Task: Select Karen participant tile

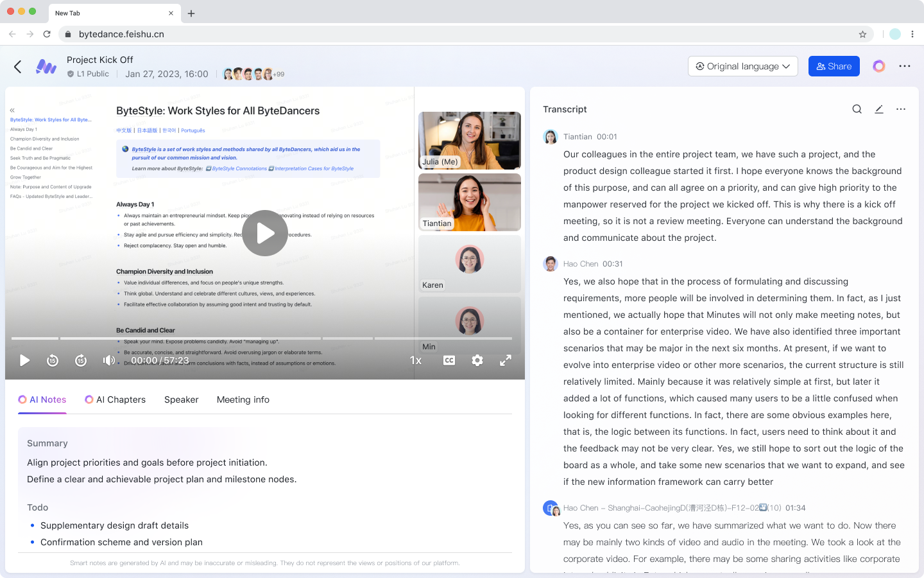Action: (470, 264)
